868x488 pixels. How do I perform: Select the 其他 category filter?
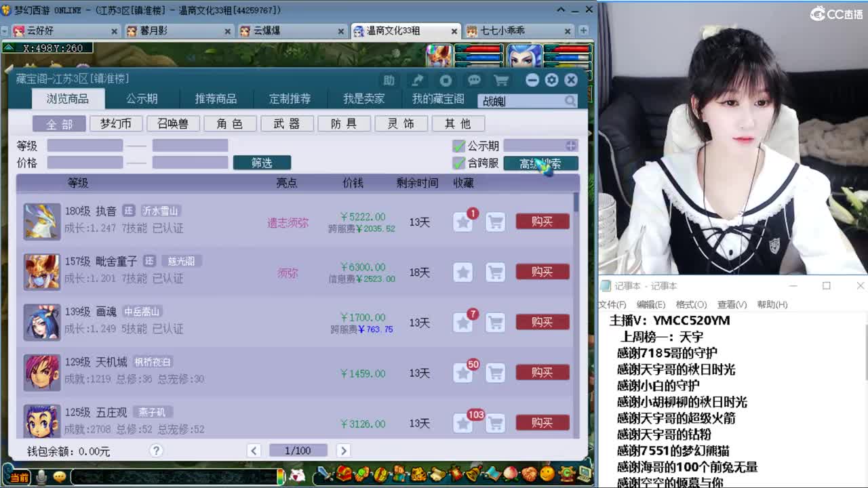pos(458,124)
